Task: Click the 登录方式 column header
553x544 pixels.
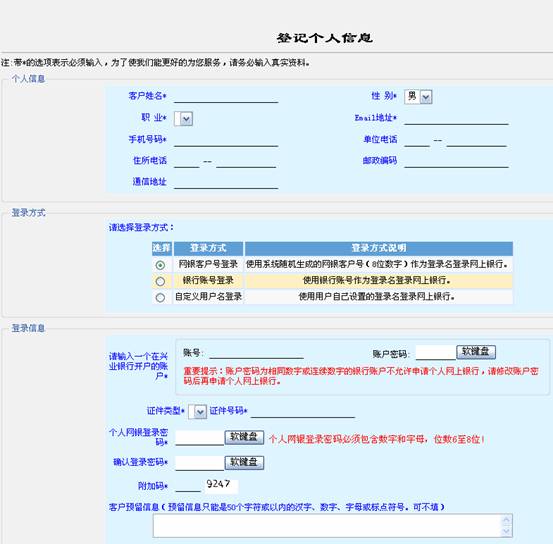Action: click(x=208, y=248)
